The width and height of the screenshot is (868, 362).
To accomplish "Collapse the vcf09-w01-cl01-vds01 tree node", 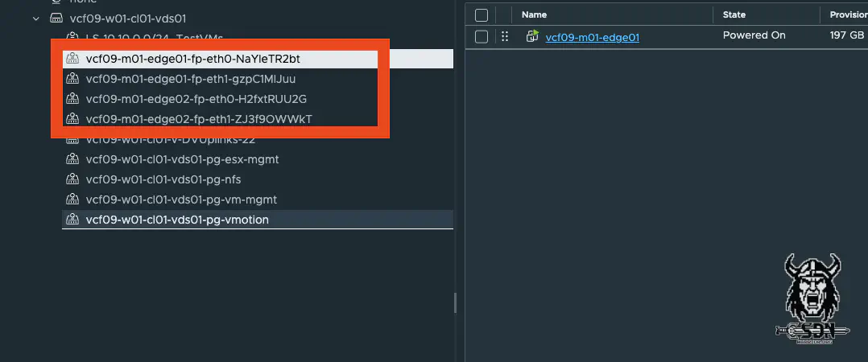I will coord(35,18).
